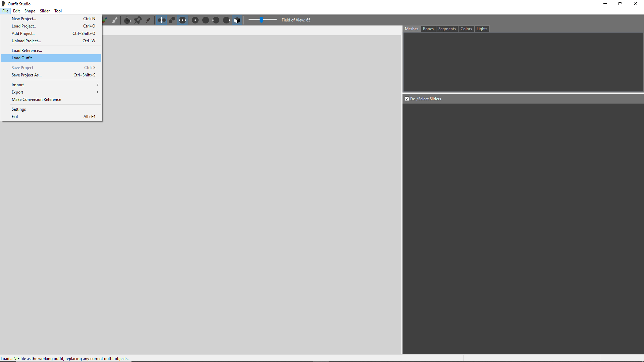Toggle the De-/Select Sliders checkbox
Image resolution: width=644 pixels, height=362 pixels.
(x=407, y=99)
